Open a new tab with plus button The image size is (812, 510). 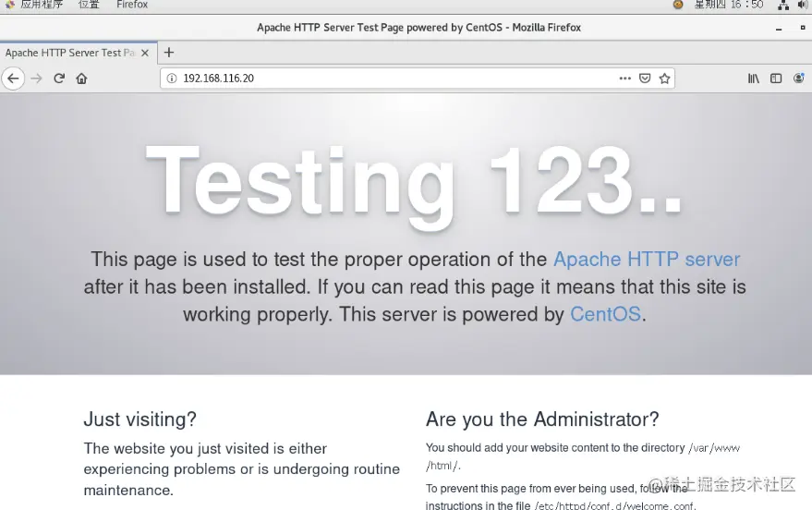tap(169, 53)
